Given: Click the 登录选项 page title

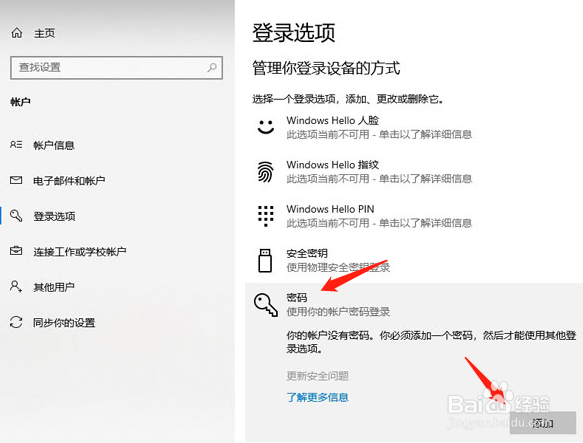Looking at the screenshot, I should pyautogui.click(x=294, y=32).
